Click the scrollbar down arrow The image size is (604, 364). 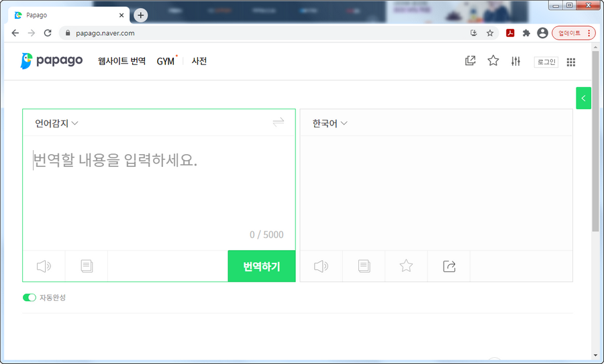pos(595,355)
